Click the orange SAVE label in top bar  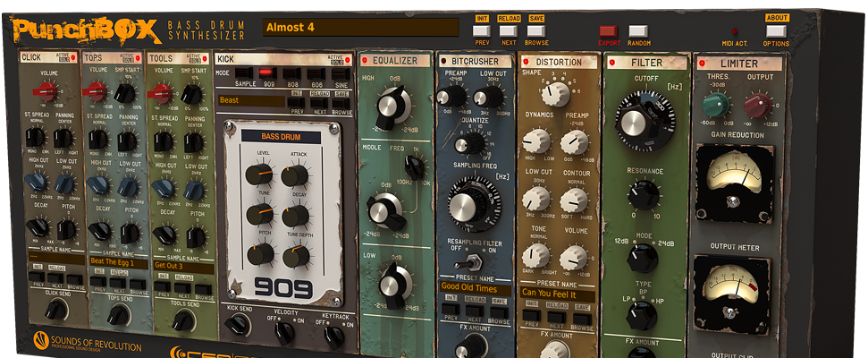pos(535,18)
